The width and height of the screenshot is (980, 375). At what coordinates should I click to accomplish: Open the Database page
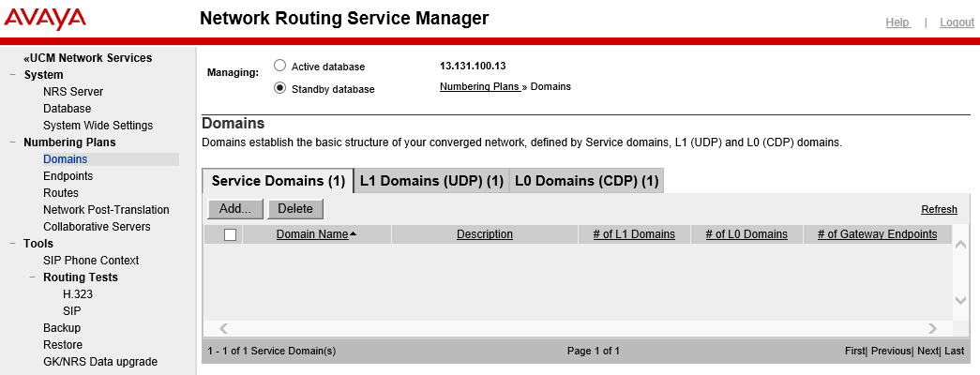coord(67,108)
